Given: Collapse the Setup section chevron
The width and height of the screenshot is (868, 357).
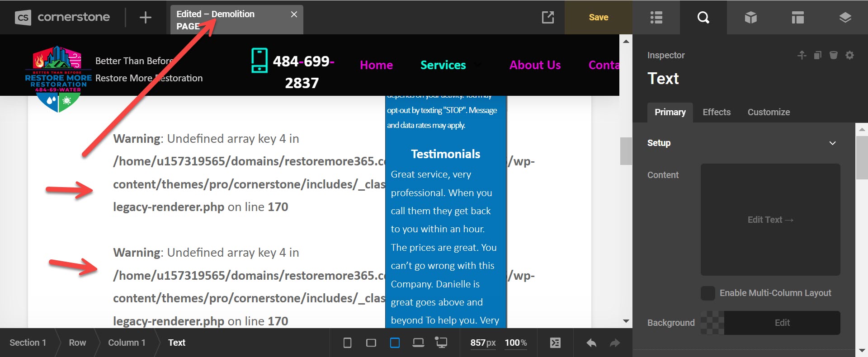Looking at the screenshot, I should point(832,143).
